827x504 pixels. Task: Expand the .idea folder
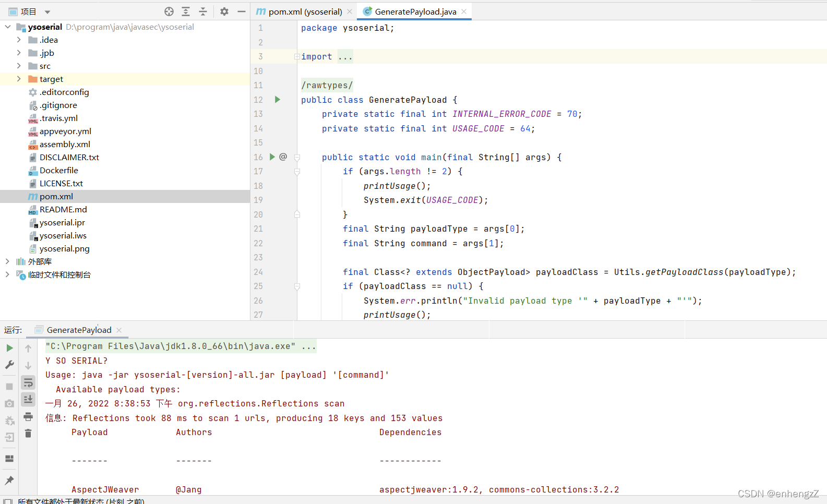click(19, 40)
